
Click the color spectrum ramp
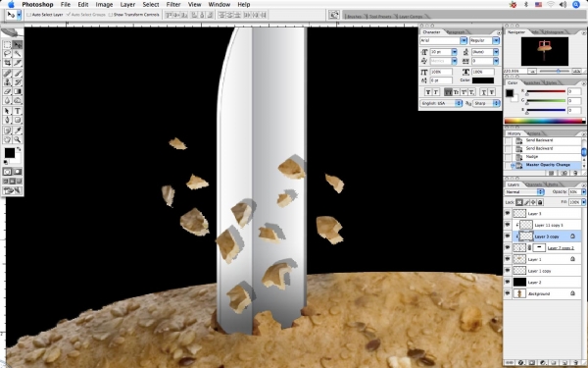click(x=544, y=121)
